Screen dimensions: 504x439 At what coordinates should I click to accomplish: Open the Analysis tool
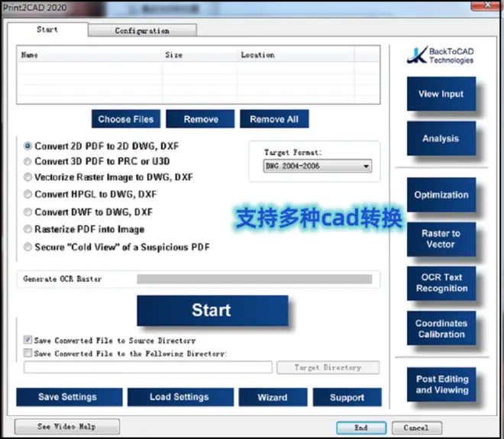[441, 139]
